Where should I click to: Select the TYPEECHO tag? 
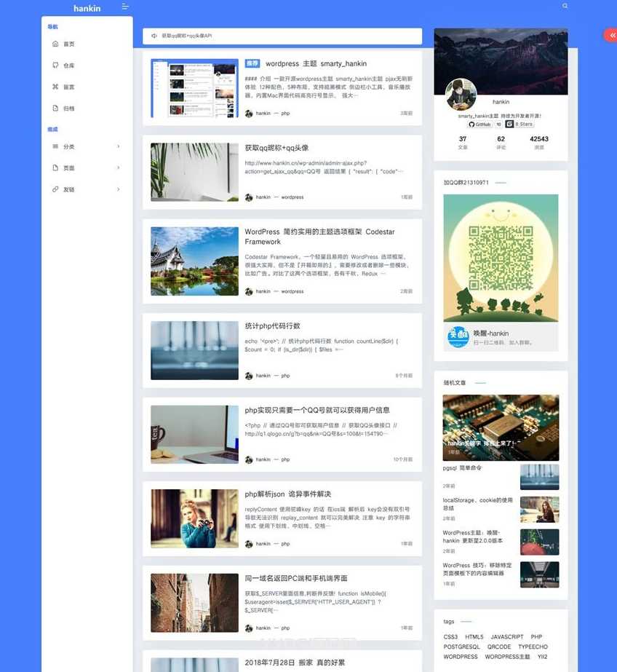[533, 647]
